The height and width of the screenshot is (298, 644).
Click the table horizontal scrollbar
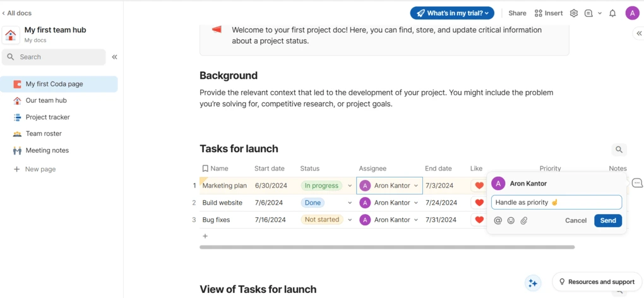point(387,247)
